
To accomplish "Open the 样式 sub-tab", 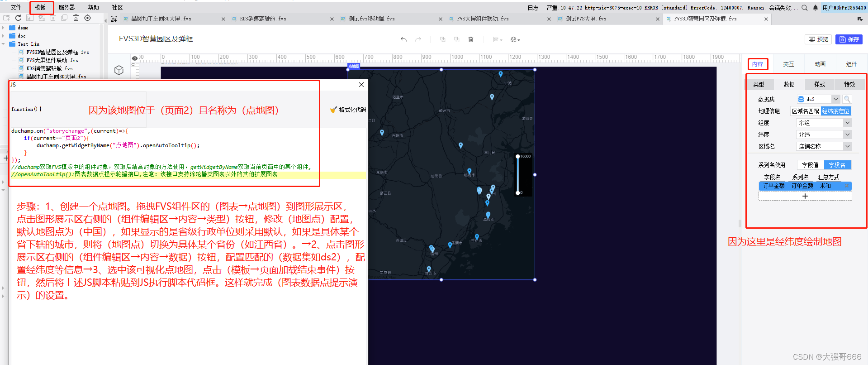I will coord(820,84).
